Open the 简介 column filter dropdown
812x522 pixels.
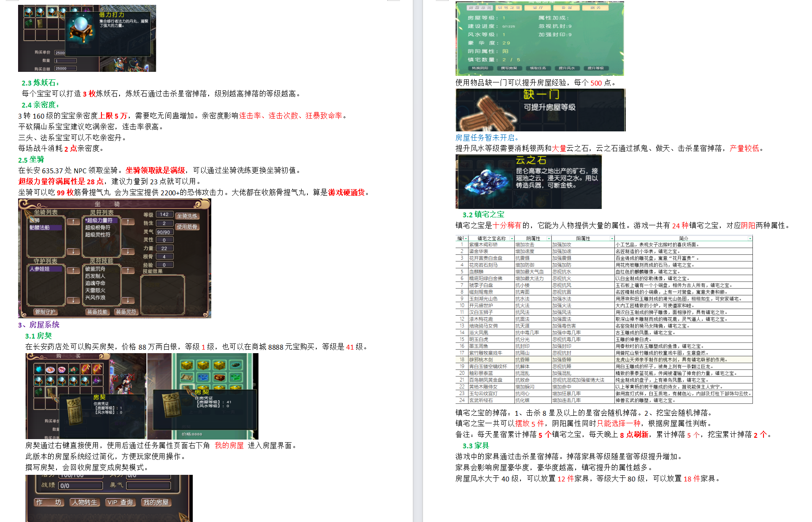click(x=751, y=238)
